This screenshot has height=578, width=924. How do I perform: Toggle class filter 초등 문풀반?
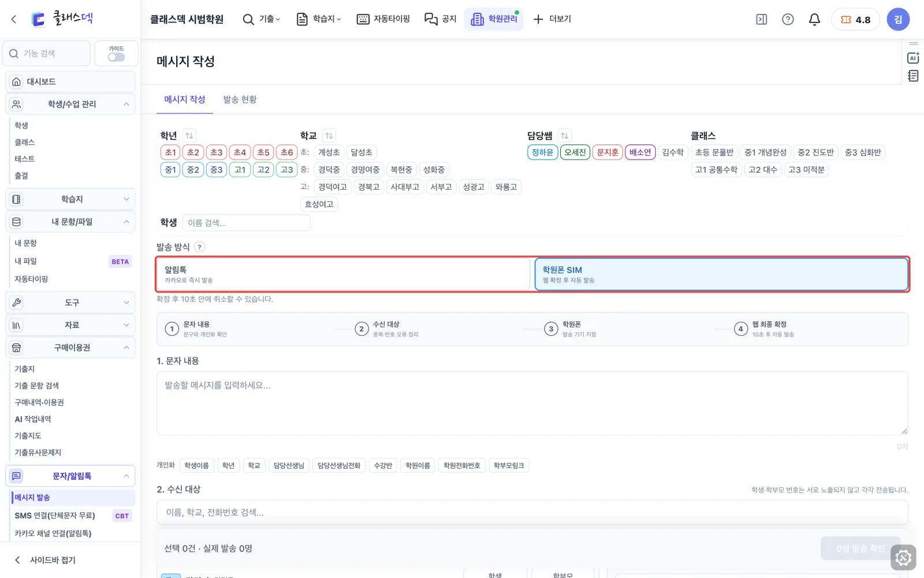pyautogui.click(x=714, y=152)
